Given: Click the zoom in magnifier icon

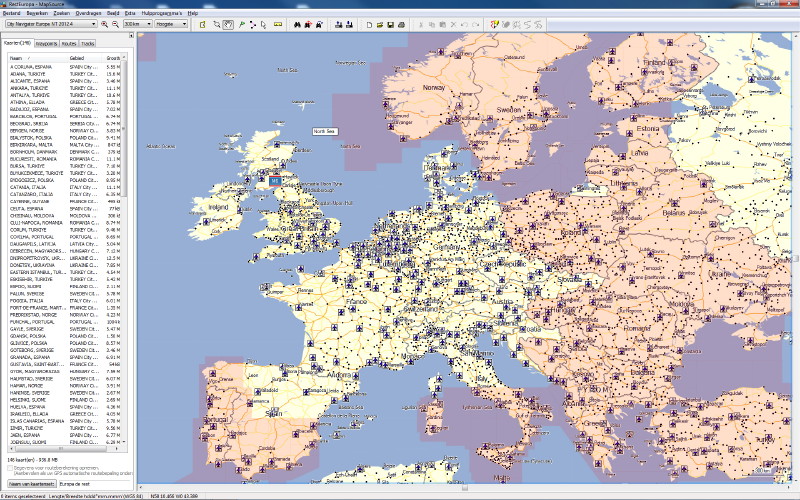Looking at the screenshot, I should click(105, 24).
